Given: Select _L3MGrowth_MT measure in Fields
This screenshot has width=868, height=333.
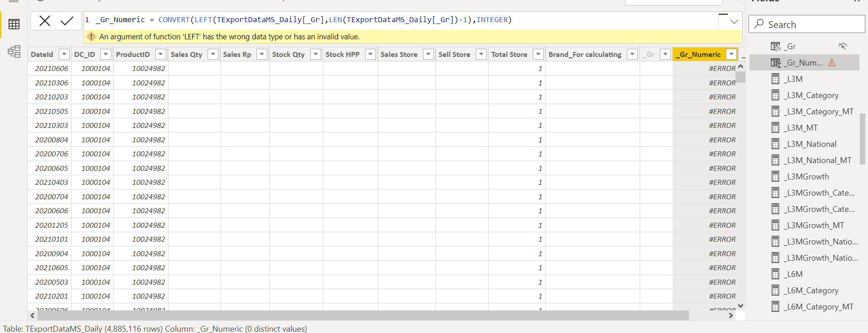Looking at the screenshot, I should [804, 225].
